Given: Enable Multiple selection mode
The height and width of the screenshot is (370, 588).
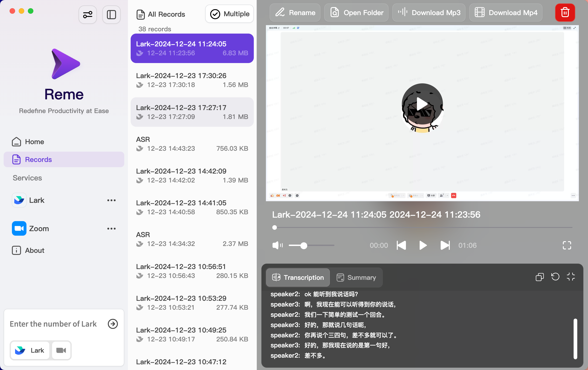Looking at the screenshot, I should click(x=230, y=14).
